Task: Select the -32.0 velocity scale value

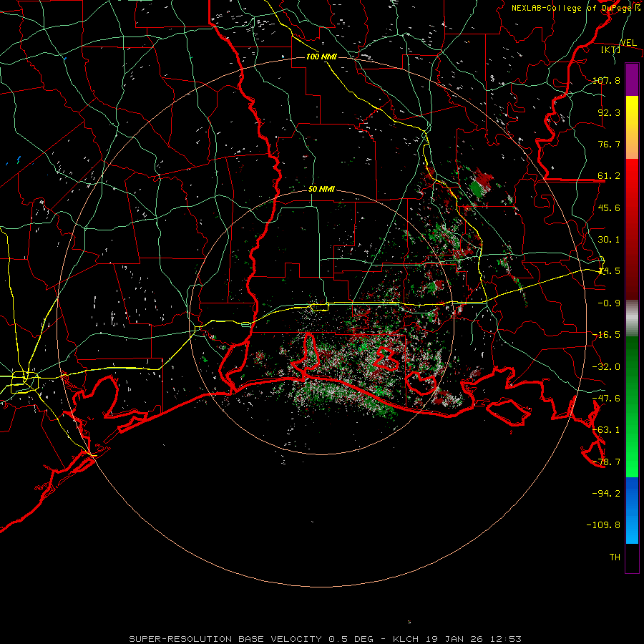Action: 606,367
